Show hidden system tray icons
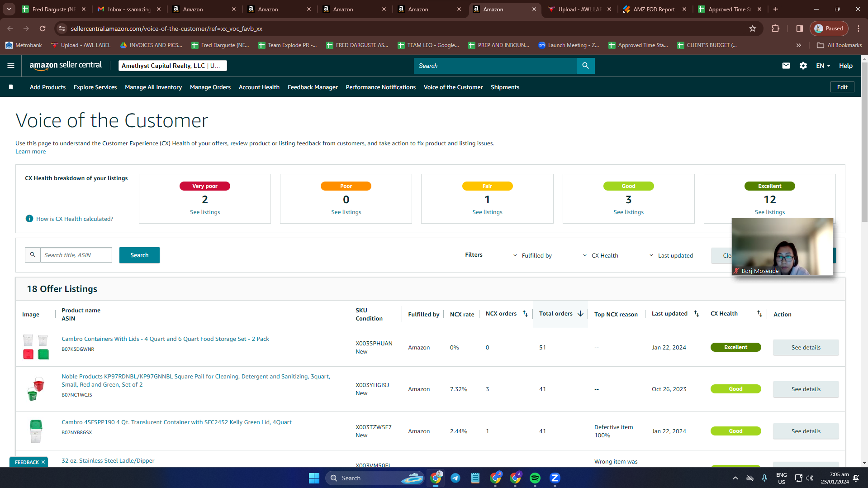 tap(735, 478)
